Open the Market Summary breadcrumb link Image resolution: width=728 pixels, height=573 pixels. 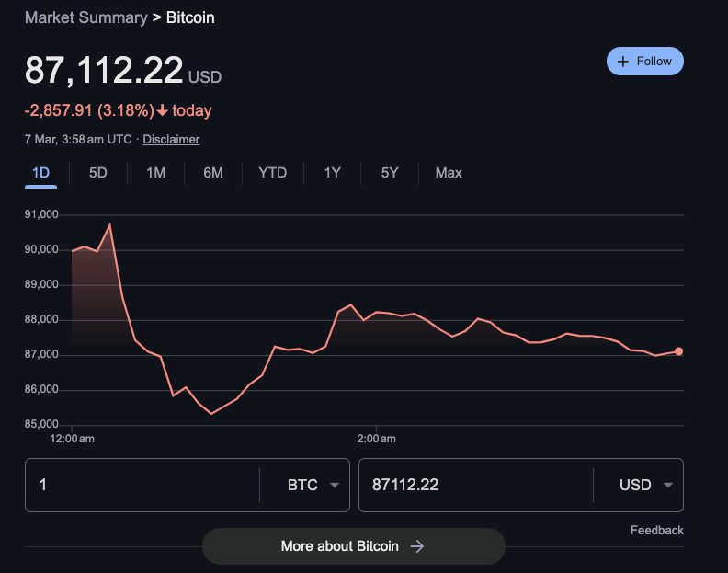tap(85, 17)
